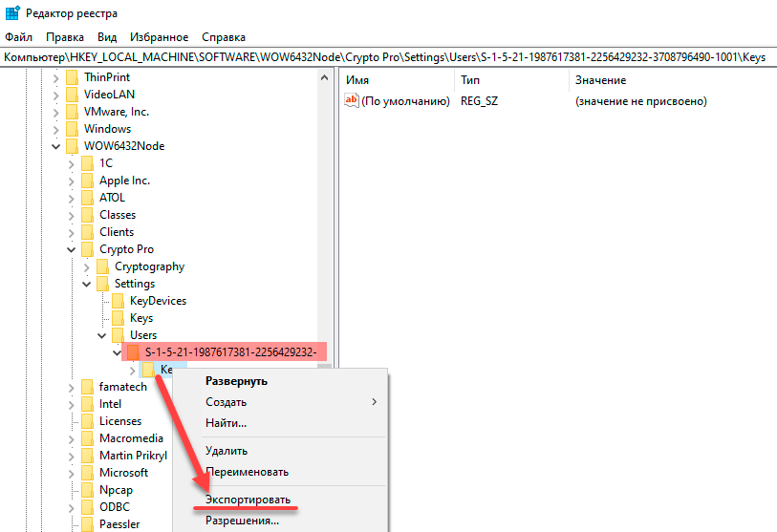Expand the VMware, Inc. key
This screenshot has height=532, width=777.
click(x=56, y=113)
